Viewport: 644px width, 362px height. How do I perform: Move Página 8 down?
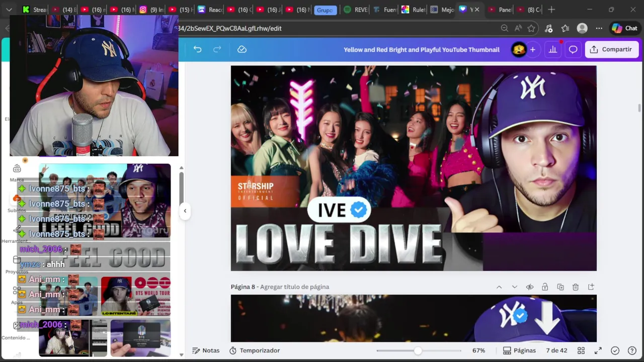tap(514, 287)
